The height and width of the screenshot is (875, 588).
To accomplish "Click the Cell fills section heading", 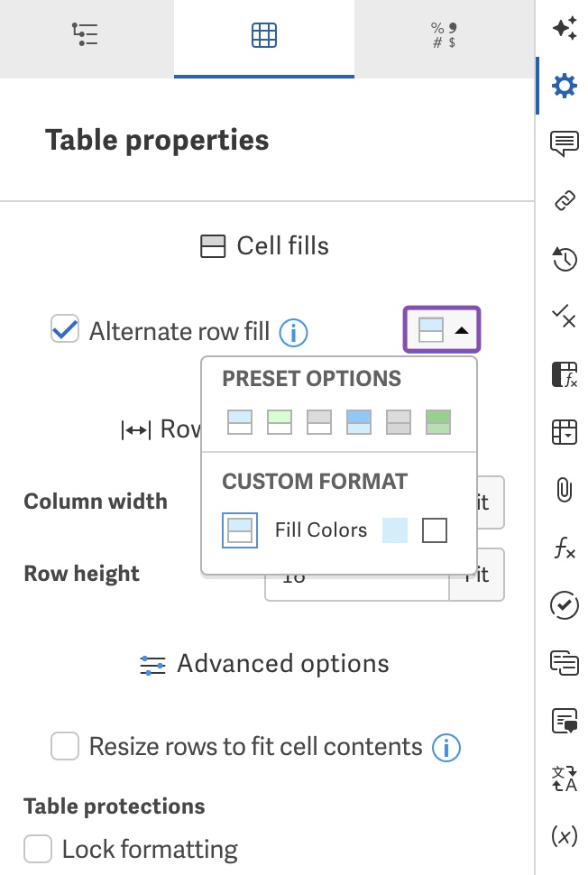I will (x=264, y=246).
